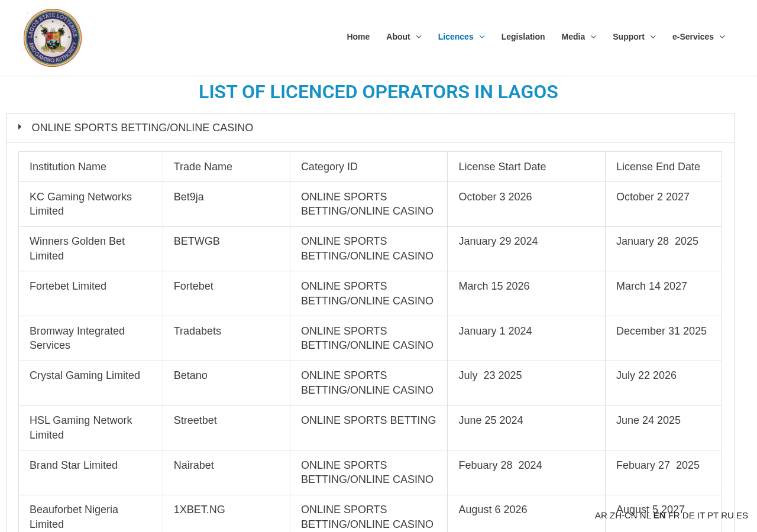Click the Institution Name column header
Image resolution: width=757 pixels, height=532 pixels.
click(90, 167)
